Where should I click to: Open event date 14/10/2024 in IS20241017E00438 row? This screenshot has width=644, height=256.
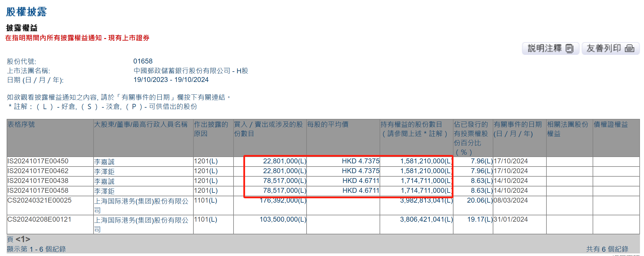(x=511, y=181)
